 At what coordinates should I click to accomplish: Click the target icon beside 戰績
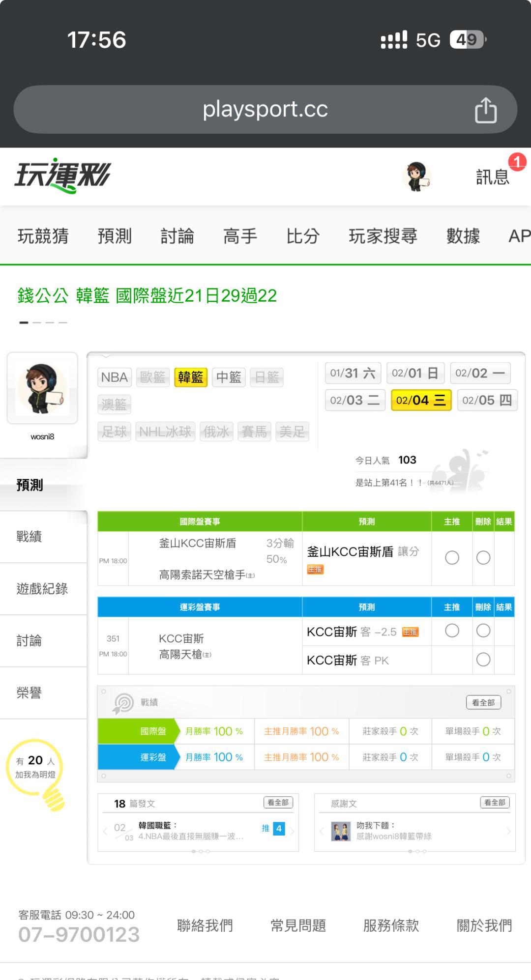123,703
